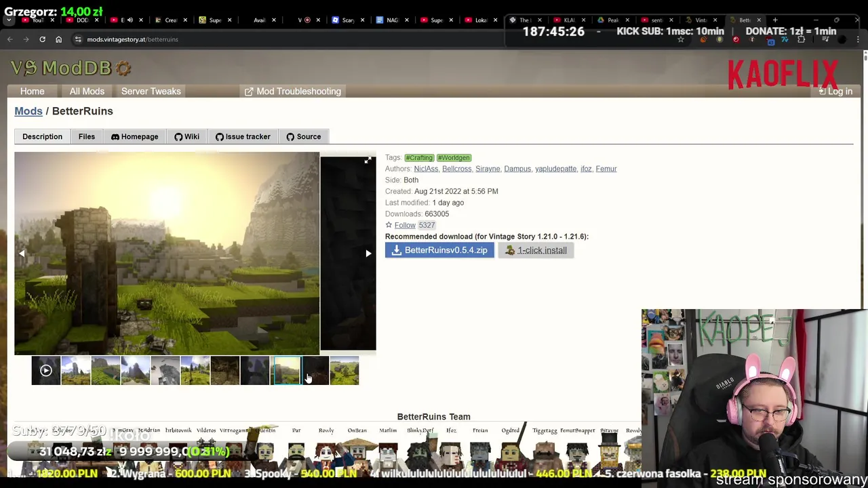Mute the audio-playing browser tab
868x488 pixels.
click(x=130, y=20)
